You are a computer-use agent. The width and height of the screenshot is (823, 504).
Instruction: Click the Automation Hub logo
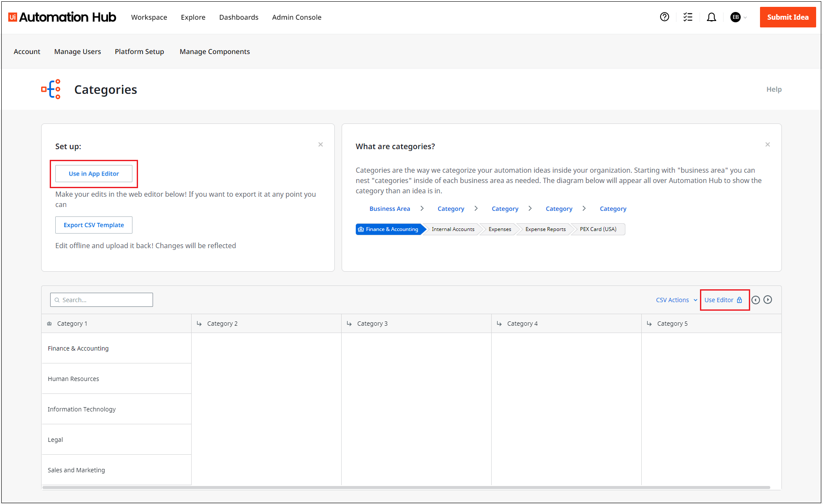point(62,17)
